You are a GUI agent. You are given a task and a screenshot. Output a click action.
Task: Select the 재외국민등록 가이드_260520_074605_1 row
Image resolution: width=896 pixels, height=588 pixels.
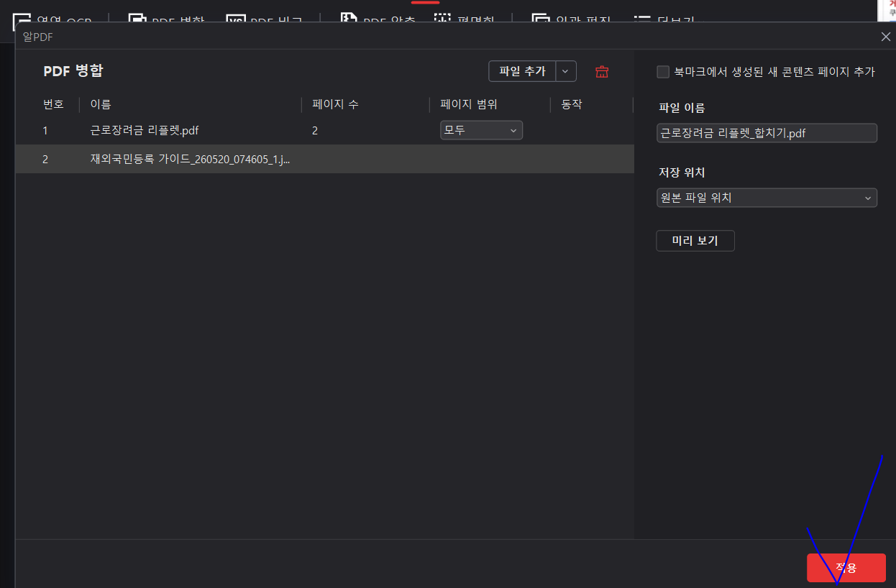325,159
